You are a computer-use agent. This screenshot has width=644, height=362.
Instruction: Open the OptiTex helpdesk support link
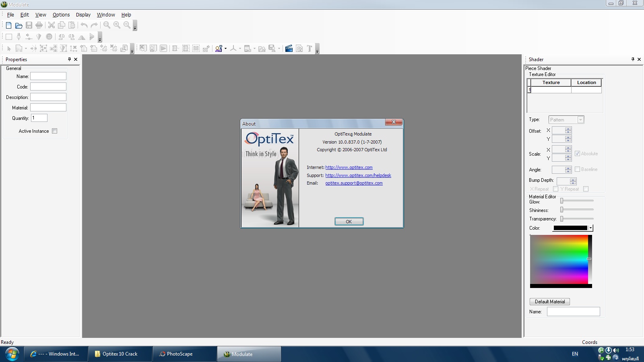pos(358,175)
